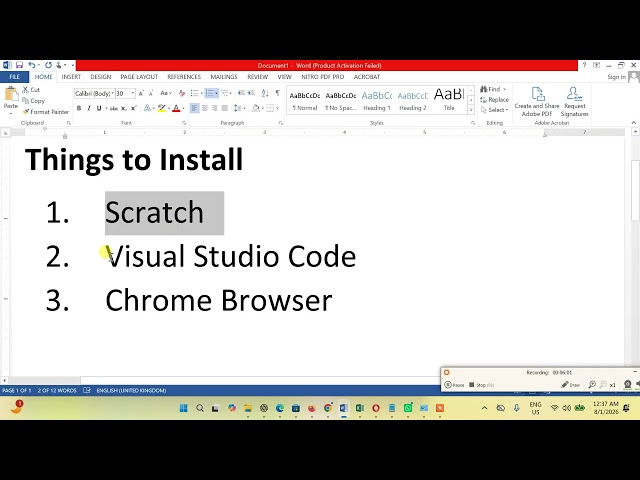Apply superscript formatting
Image resolution: width=640 pixels, height=480 pixels.
pyautogui.click(x=133, y=109)
